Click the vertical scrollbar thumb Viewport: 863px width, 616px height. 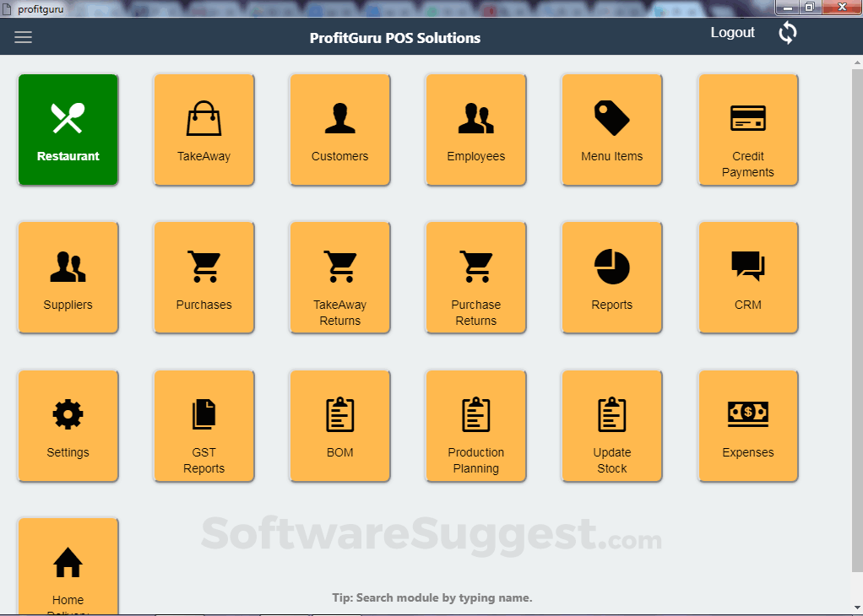click(x=857, y=319)
